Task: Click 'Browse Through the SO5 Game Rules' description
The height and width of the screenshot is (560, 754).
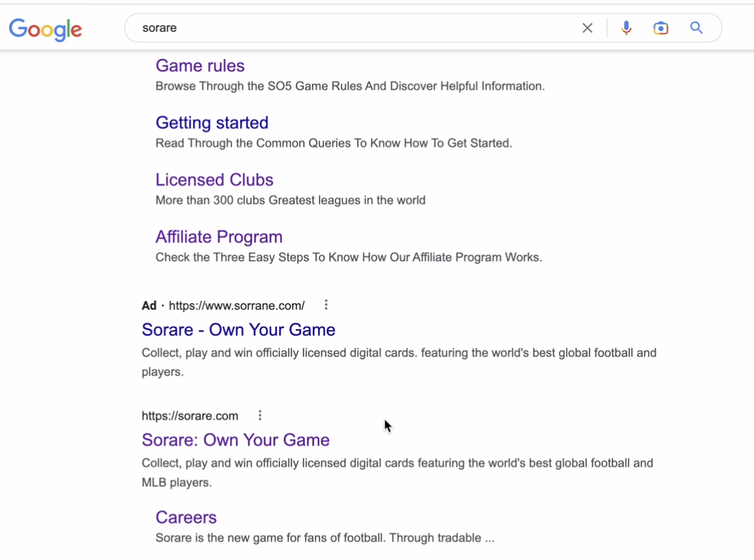Action: (350, 86)
